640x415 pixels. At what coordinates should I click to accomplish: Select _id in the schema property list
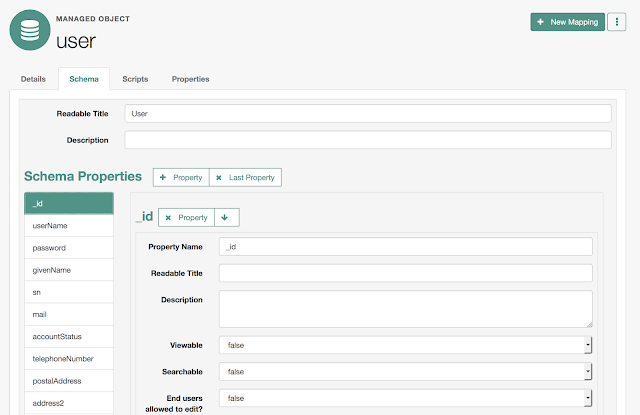(x=69, y=203)
